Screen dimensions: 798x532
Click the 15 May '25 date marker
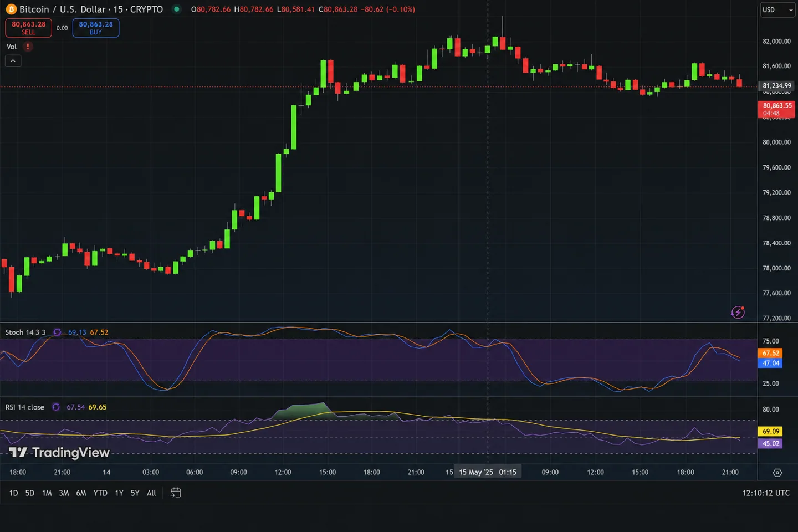(488, 473)
